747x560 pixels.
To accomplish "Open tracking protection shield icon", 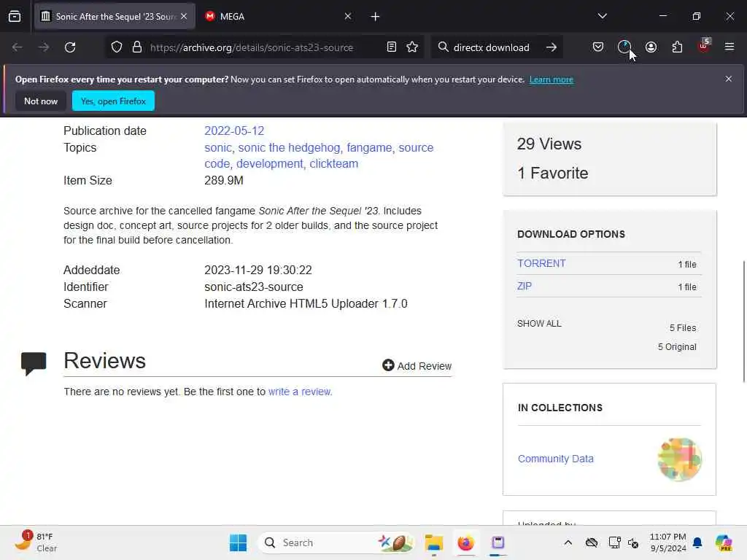I will click(x=117, y=47).
